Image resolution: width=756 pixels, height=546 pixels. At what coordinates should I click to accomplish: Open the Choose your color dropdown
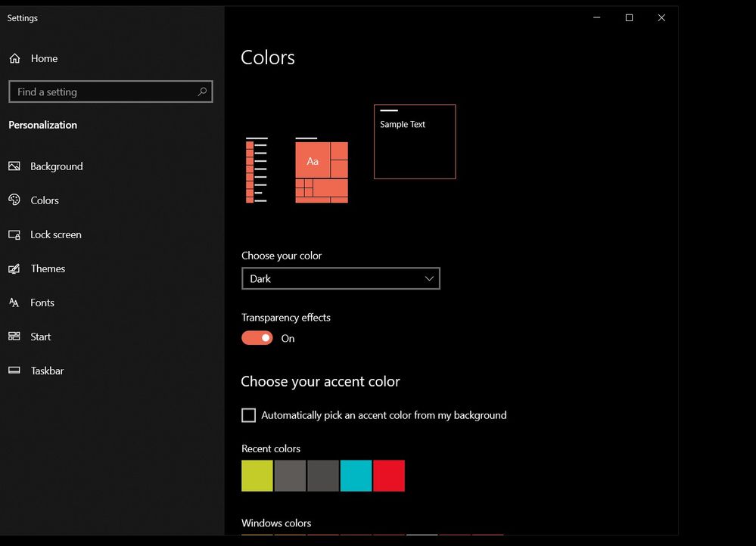[x=340, y=278]
